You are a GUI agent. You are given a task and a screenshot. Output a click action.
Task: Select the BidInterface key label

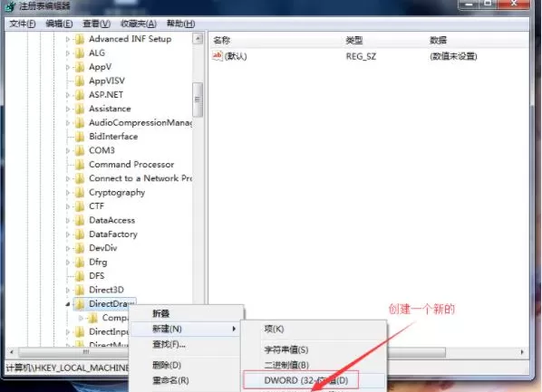click(x=113, y=137)
